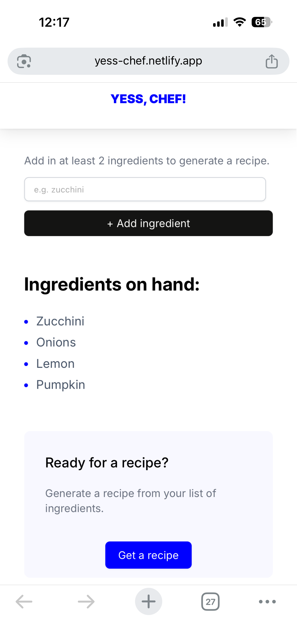Click the Add ingredient button
This screenshot has width=297, height=644.
click(x=148, y=223)
